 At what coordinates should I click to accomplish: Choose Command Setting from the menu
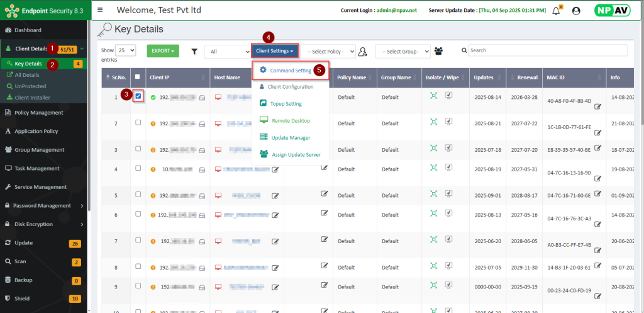[290, 71]
